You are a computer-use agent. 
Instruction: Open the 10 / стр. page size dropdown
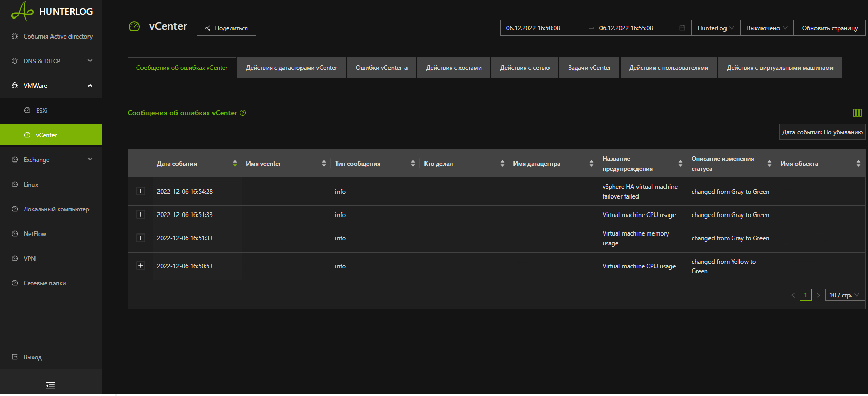(x=845, y=295)
